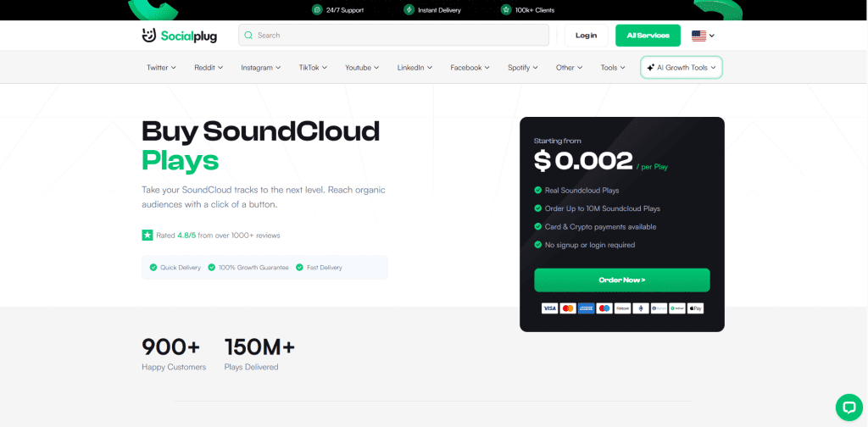868x427 pixels.
Task: Click the American Express payment icon
Action: click(x=586, y=308)
